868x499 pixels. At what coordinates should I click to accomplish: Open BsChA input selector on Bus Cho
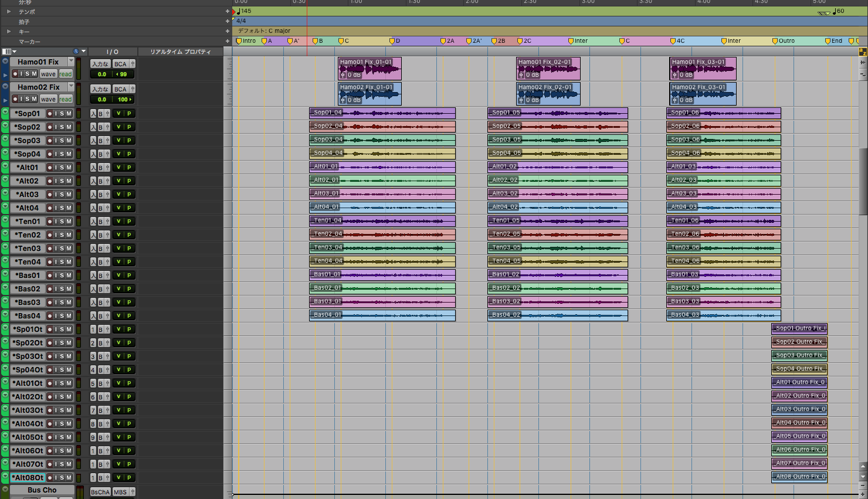click(x=100, y=492)
